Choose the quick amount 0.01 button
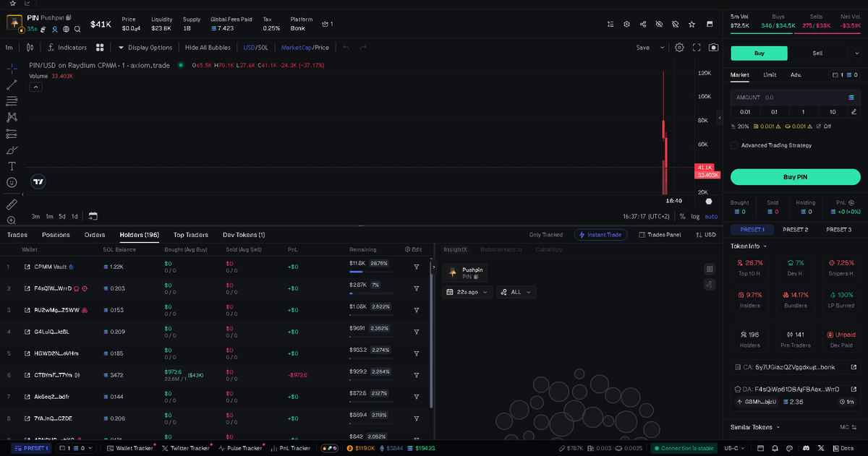The height and width of the screenshot is (456, 868). tap(745, 112)
